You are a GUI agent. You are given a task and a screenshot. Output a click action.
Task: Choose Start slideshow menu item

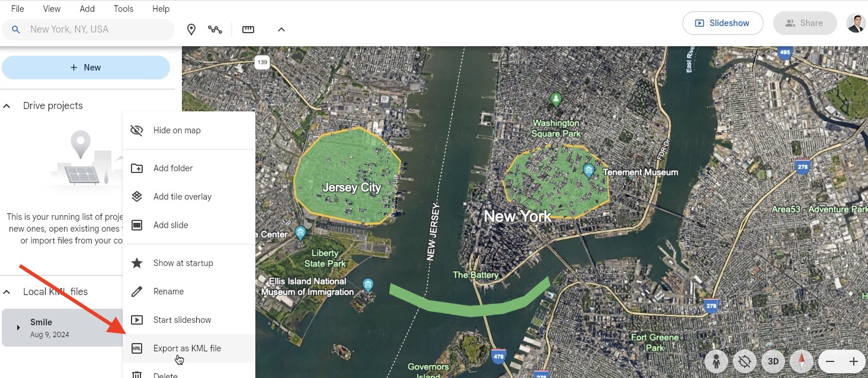[x=189, y=320]
